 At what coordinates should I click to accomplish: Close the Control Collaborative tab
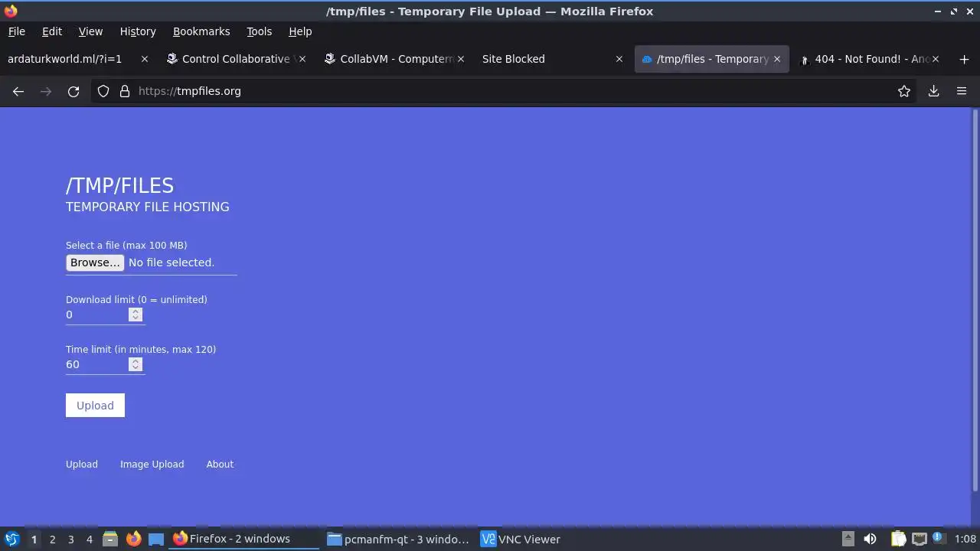[302, 59]
